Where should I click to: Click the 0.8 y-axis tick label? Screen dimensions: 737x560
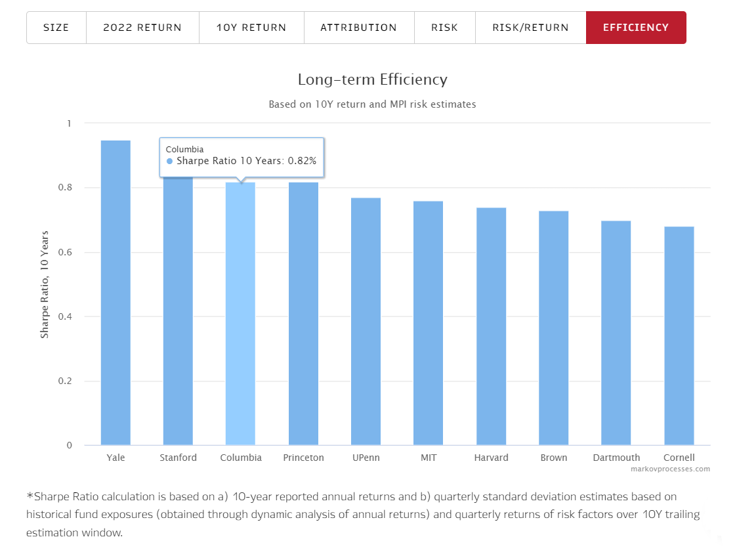click(x=66, y=187)
